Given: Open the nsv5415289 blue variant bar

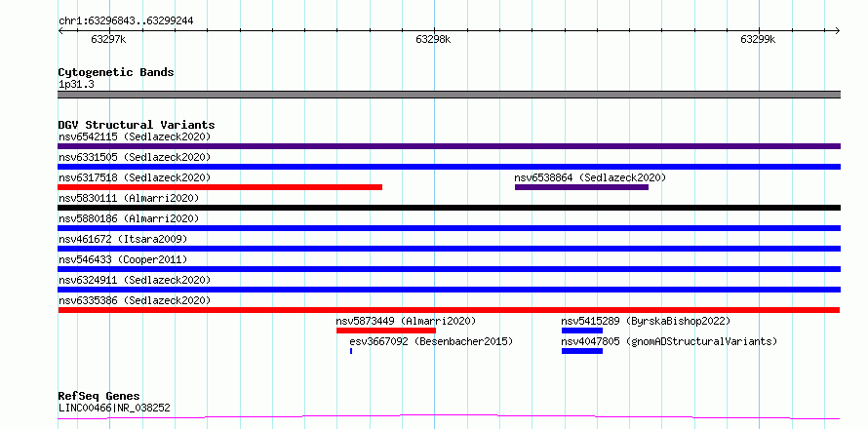Looking at the screenshot, I should point(582,331).
